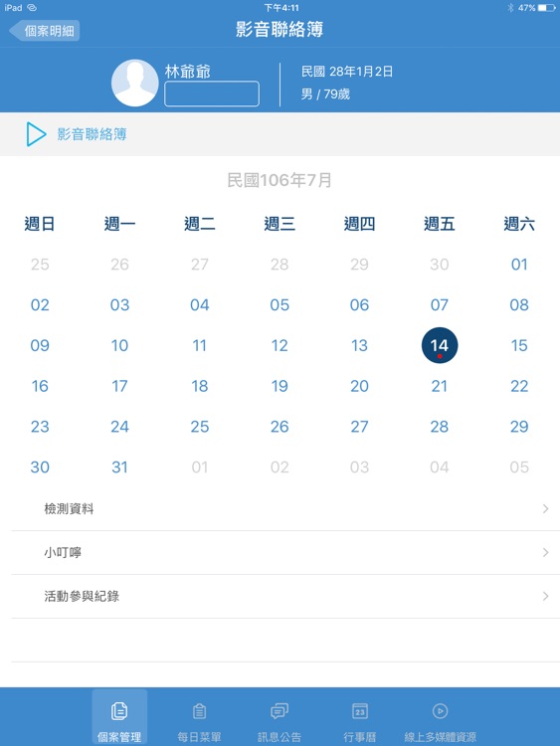Select date 01 under 週六
The height and width of the screenshot is (746, 560).
[519, 264]
